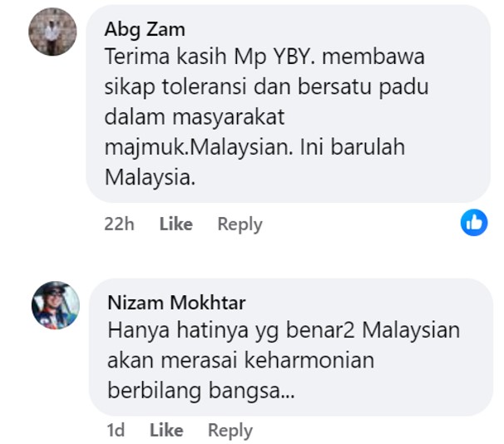Click the 'dalam masyarakat' line in Abg Zam's comment
The height and width of the screenshot is (444, 504).
(195, 117)
